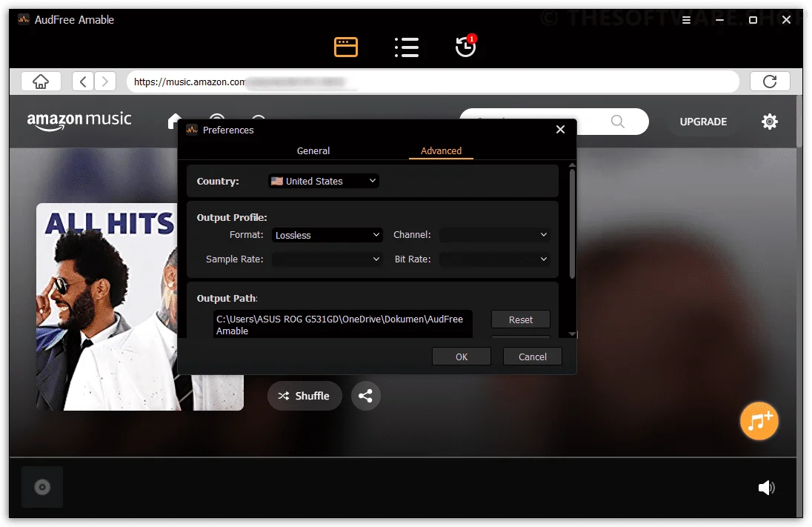Viewport: 812px width, 527px height.
Task: Switch to the General tab
Action: click(313, 150)
